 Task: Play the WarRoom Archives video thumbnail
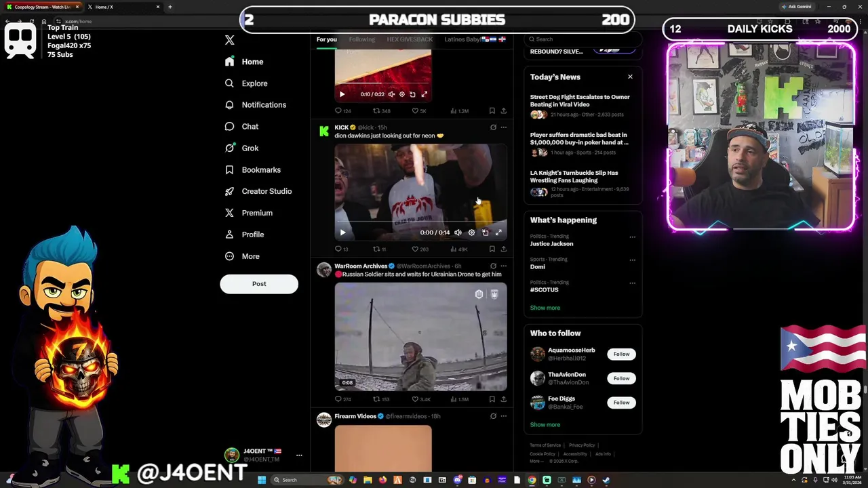420,337
